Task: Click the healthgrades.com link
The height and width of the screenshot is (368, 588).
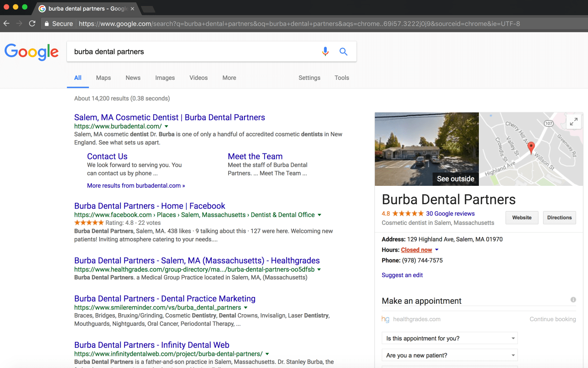Action: click(x=417, y=319)
